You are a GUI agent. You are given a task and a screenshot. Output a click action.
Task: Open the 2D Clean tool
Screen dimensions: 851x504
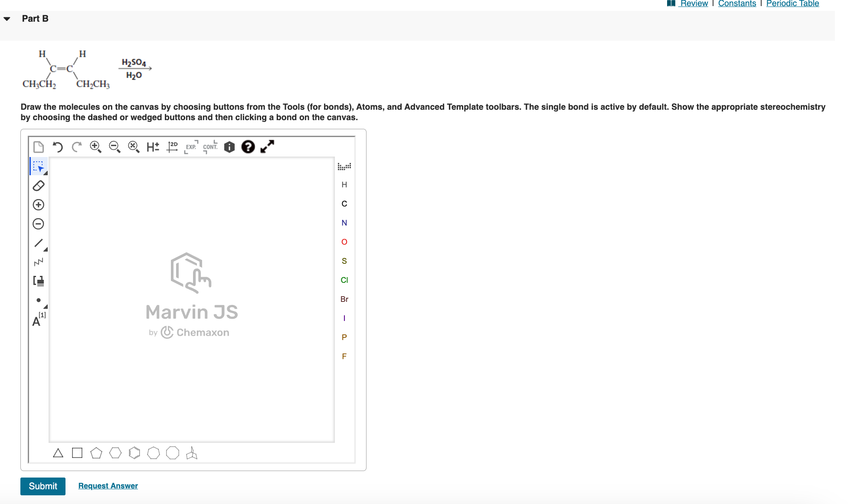[x=172, y=147]
